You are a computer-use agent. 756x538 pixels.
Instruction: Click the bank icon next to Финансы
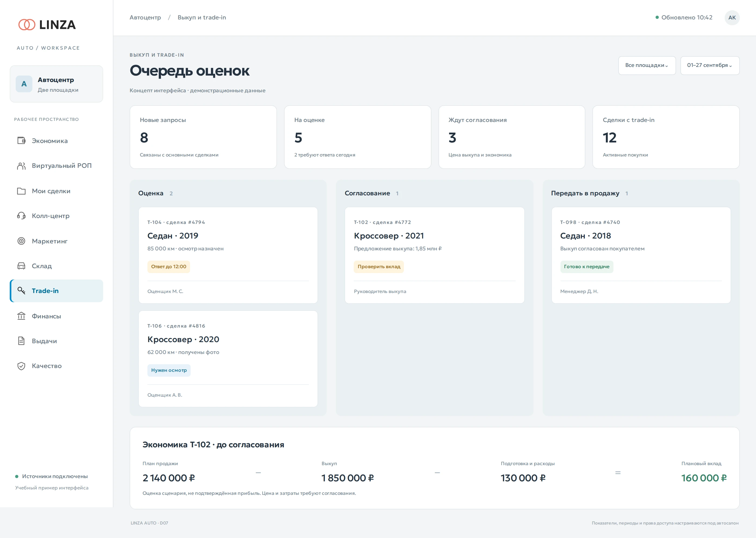click(21, 316)
